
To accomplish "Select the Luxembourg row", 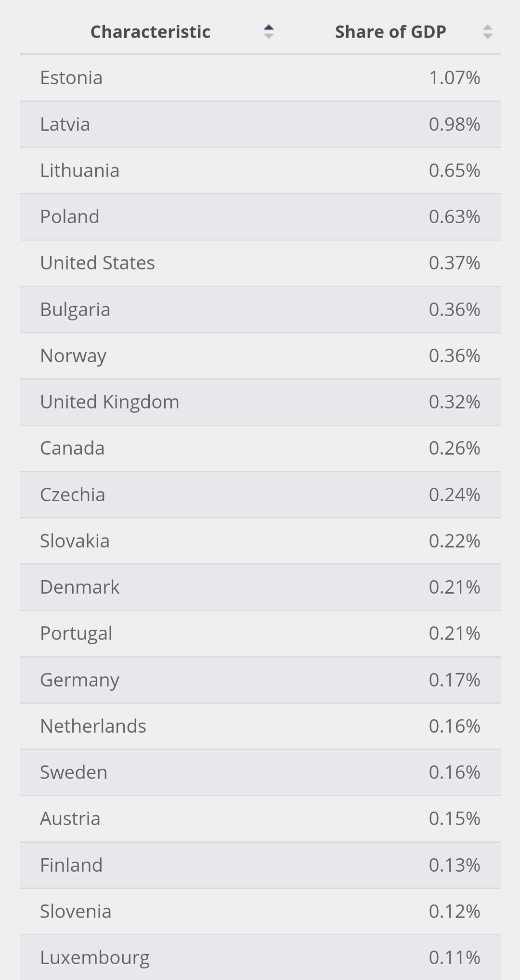I will click(x=260, y=958).
